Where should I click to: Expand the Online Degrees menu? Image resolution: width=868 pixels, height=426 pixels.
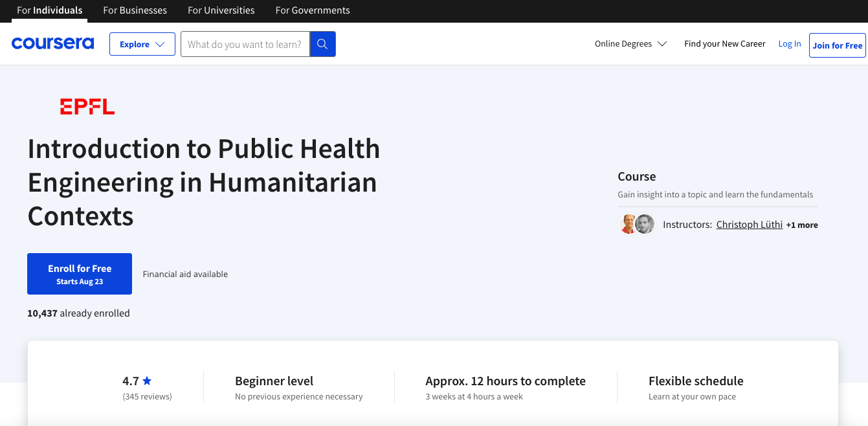pyautogui.click(x=630, y=44)
